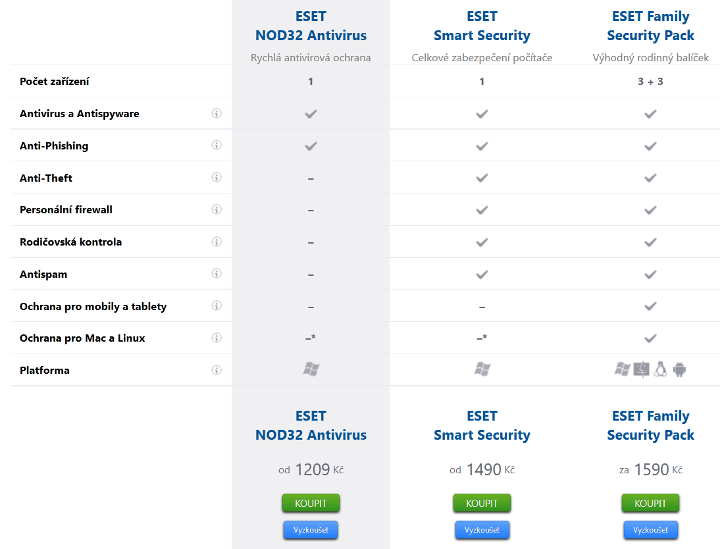Open Antispam info tooltip icon
The height and width of the screenshot is (549, 720).
(x=217, y=274)
